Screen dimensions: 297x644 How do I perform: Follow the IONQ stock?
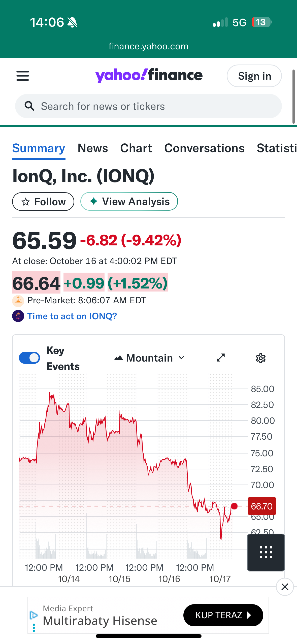point(43,202)
